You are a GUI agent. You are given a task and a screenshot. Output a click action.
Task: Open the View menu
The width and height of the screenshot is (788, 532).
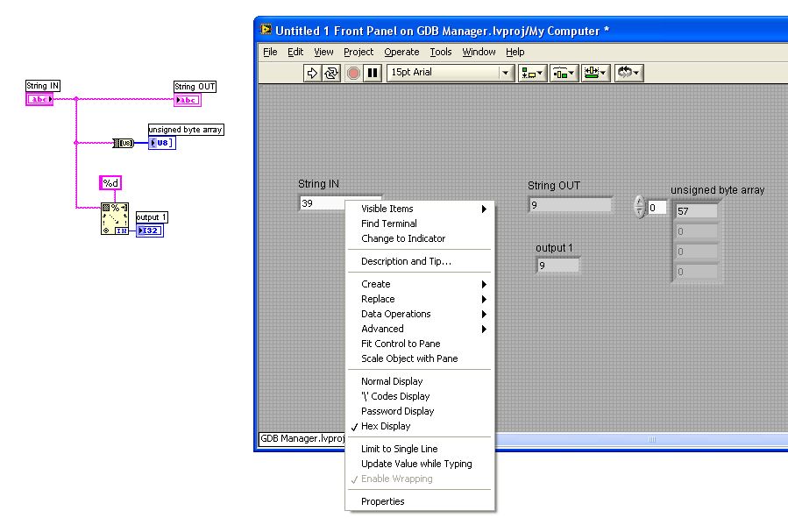pos(323,52)
